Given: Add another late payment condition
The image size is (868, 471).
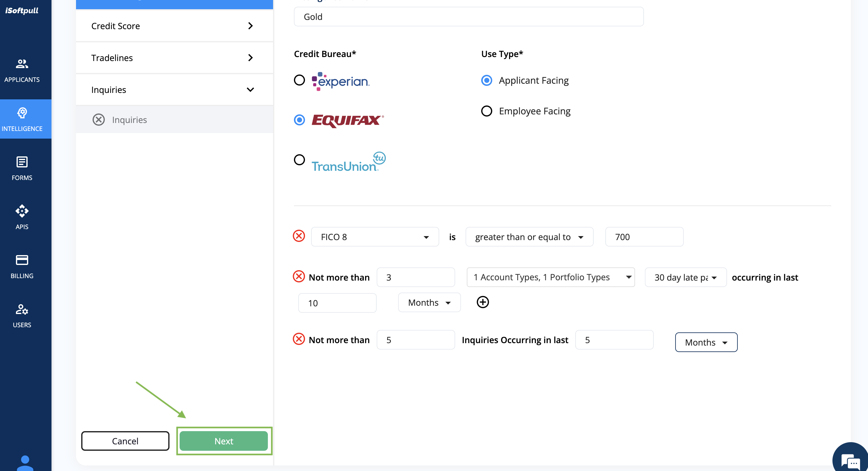Looking at the screenshot, I should tap(482, 302).
